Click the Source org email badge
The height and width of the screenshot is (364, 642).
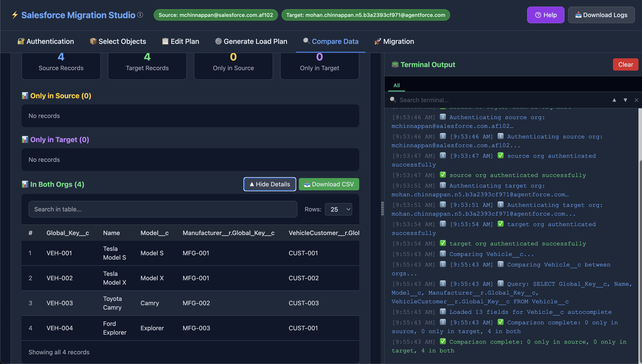(x=216, y=15)
